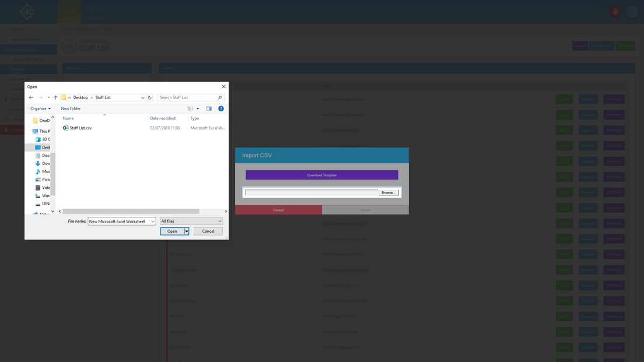Screen dimensions: 644x362
Task: Click Download Template in Import CSV
Action: point(322,175)
